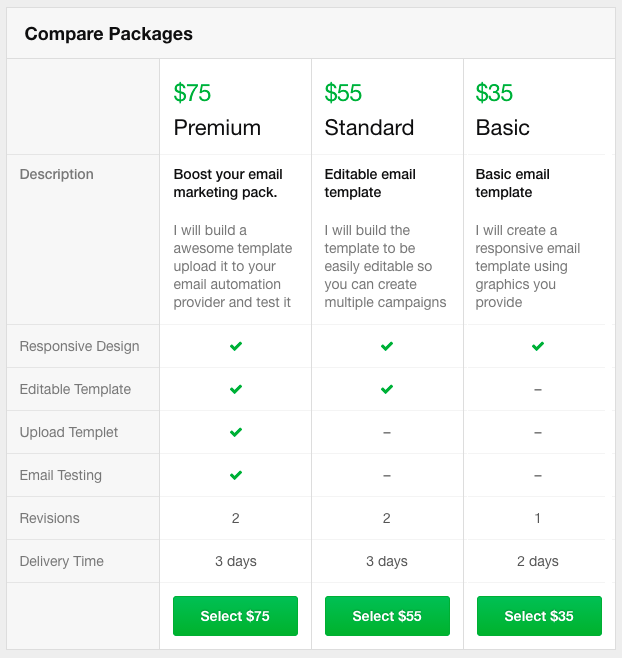The height and width of the screenshot is (658, 622).
Task: Click Standard Email Testing dash mark
Action: pos(387,475)
